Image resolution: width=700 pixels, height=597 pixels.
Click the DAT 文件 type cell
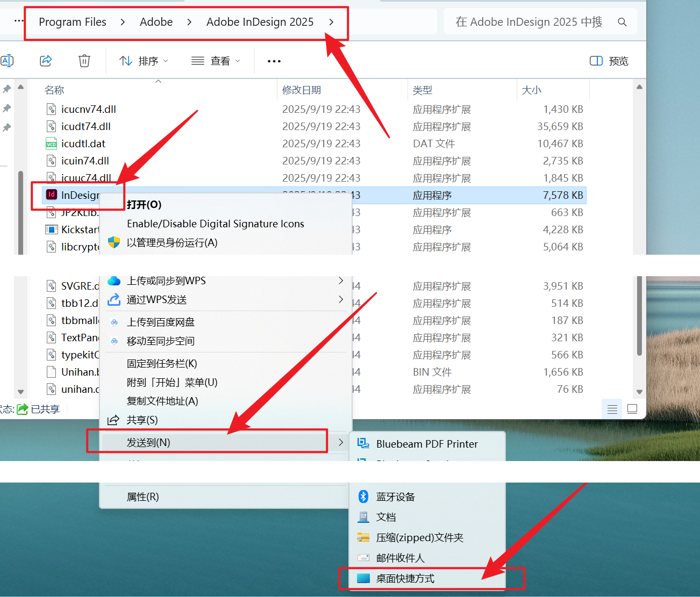click(434, 143)
